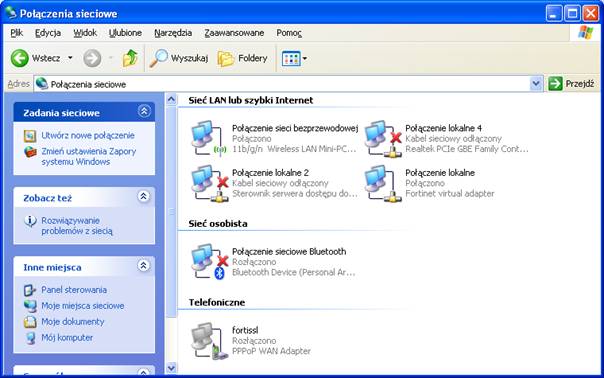The image size is (604, 378).
Task: Click the greyed forward arrow icon
Action: (92, 58)
